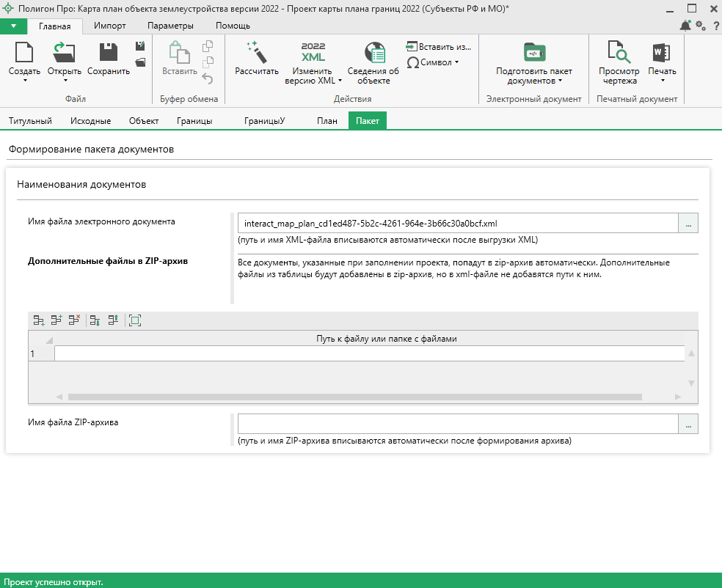Open the Границы section tab

click(194, 121)
